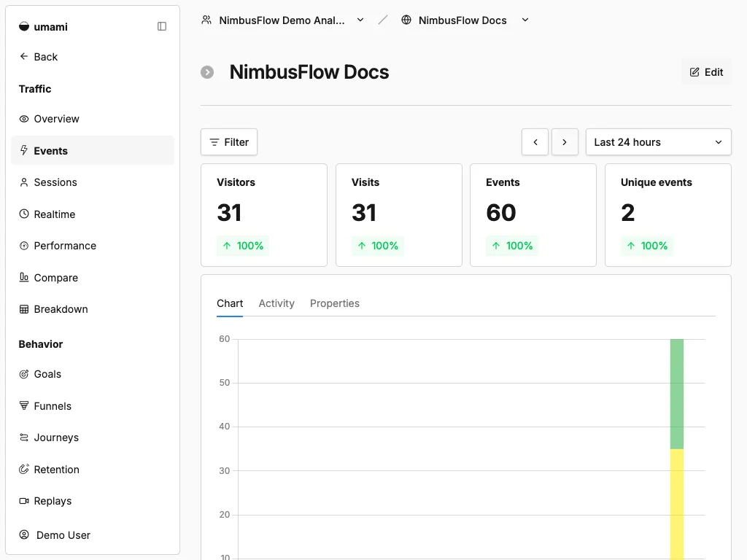Click the umami logo icon

point(24,27)
